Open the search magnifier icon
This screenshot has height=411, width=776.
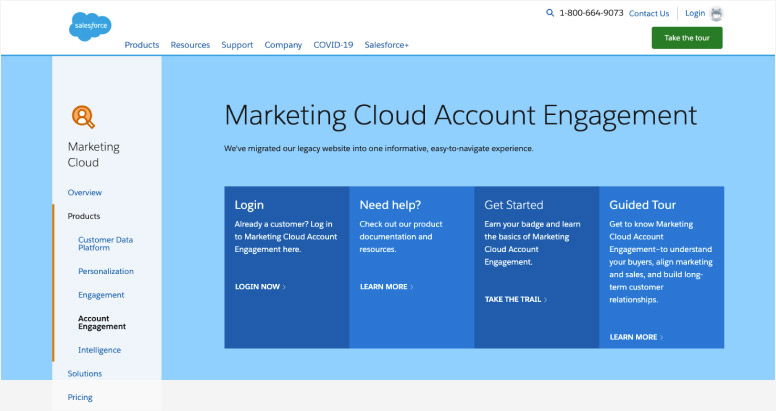point(550,13)
